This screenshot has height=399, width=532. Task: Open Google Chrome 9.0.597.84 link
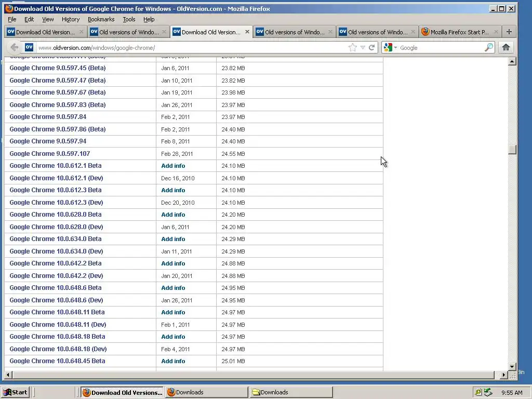[48, 117]
